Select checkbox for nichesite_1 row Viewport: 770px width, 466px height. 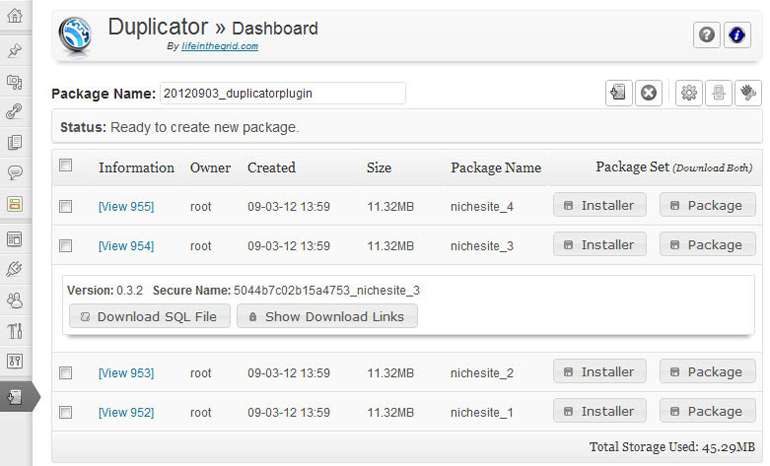tap(66, 412)
